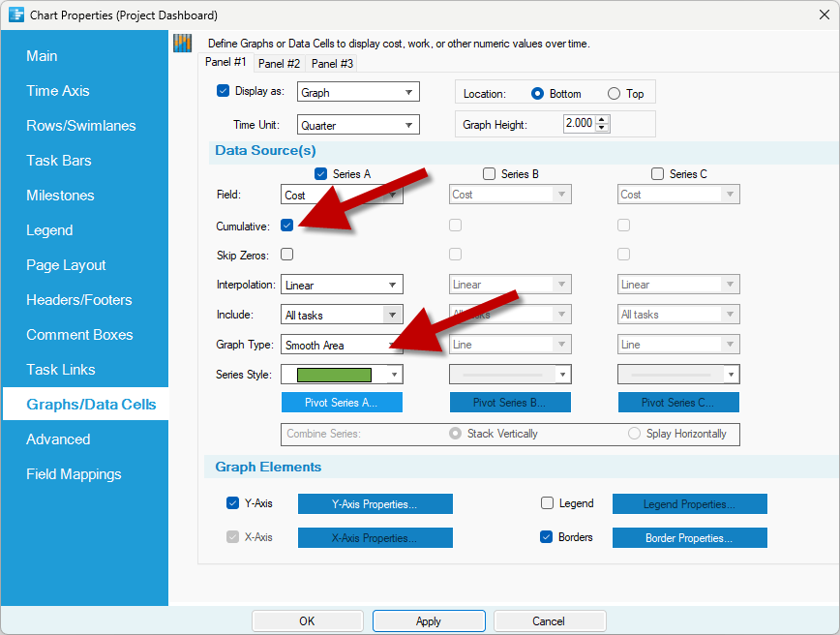The width and height of the screenshot is (840, 635).
Task: Open the Time Unit Quarter dropdown
Action: pos(358,126)
